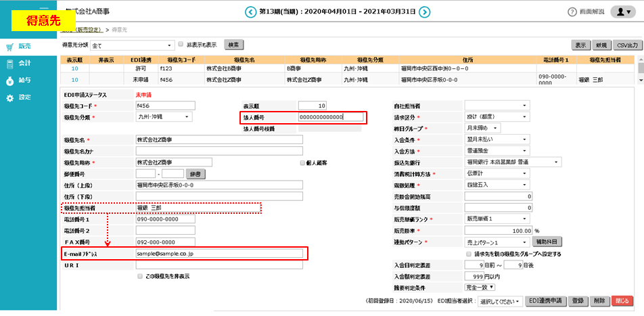Check the 個人顧客 checkbox

pyautogui.click(x=302, y=162)
